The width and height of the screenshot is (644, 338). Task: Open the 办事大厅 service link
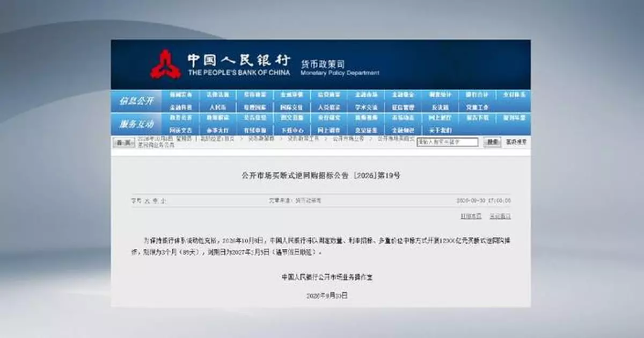[218, 130]
